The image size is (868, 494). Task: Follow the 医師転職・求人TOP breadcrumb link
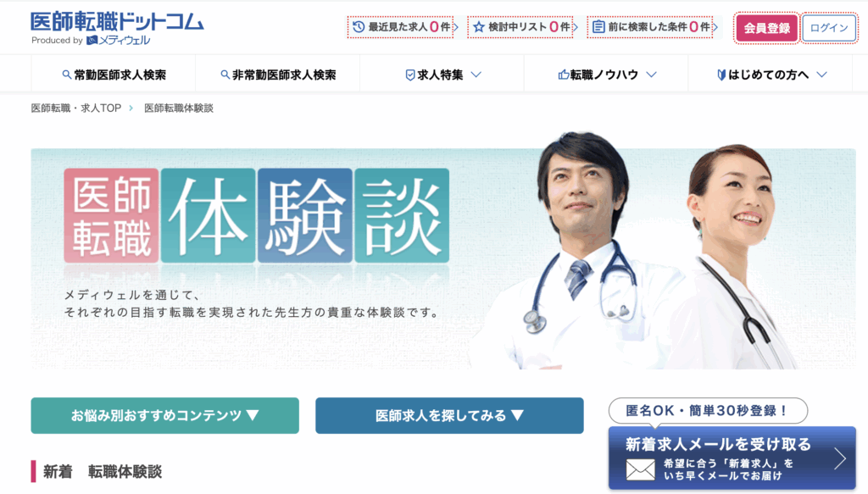click(76, 108)
